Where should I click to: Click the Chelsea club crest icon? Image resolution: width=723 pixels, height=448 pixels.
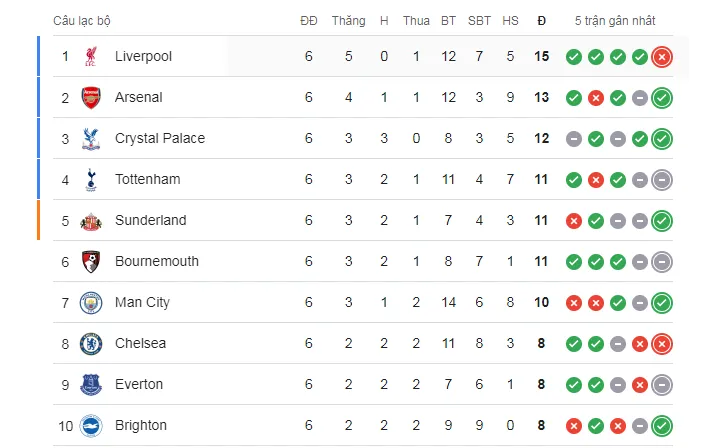(91, 344)
